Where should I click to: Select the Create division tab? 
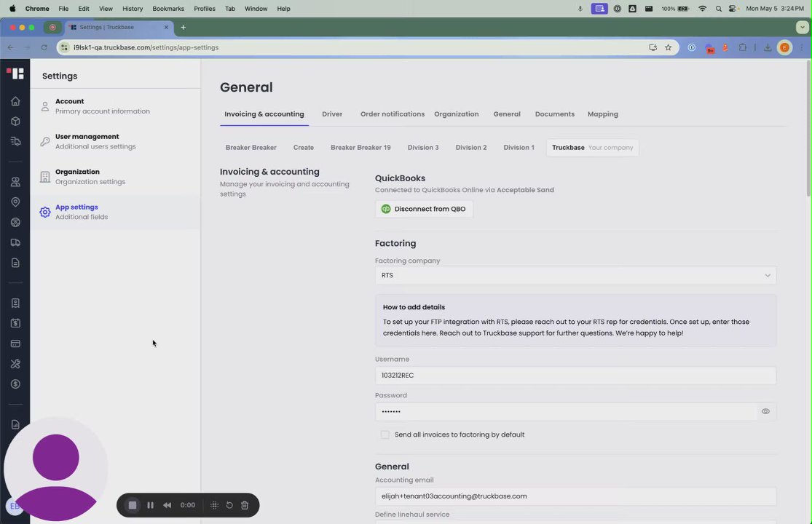(x=304, y=148)
